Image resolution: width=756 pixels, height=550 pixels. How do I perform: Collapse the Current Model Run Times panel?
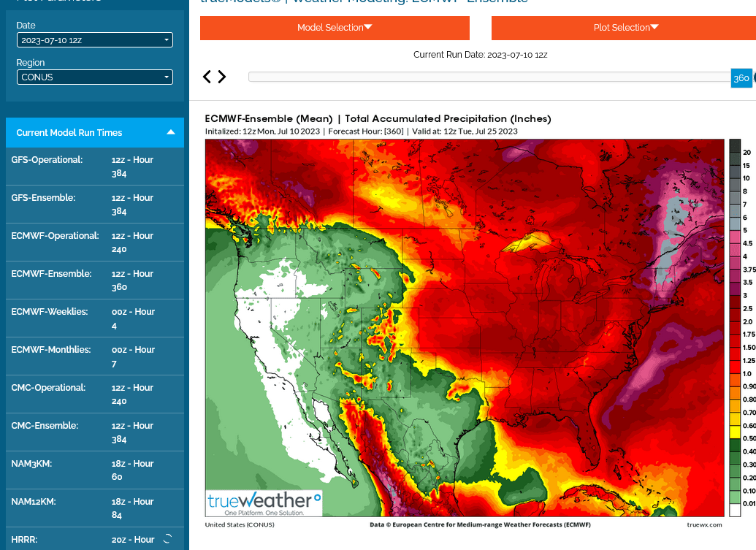coord(171,132)
